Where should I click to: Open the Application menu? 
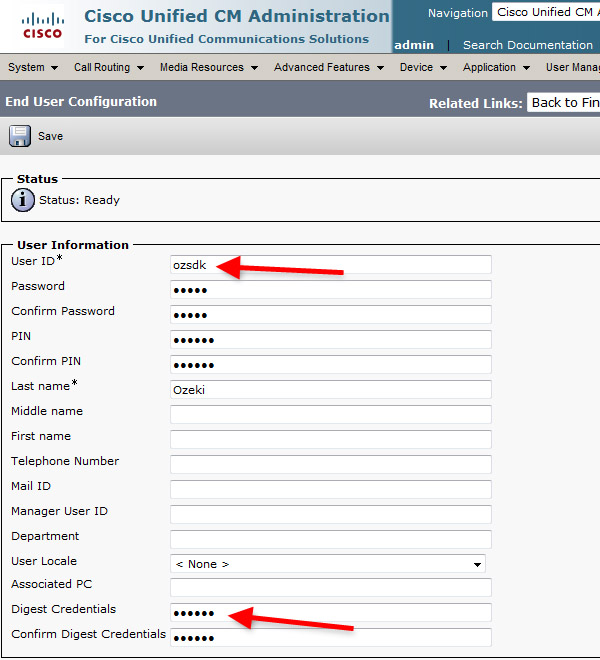click(x=496, y=67)
